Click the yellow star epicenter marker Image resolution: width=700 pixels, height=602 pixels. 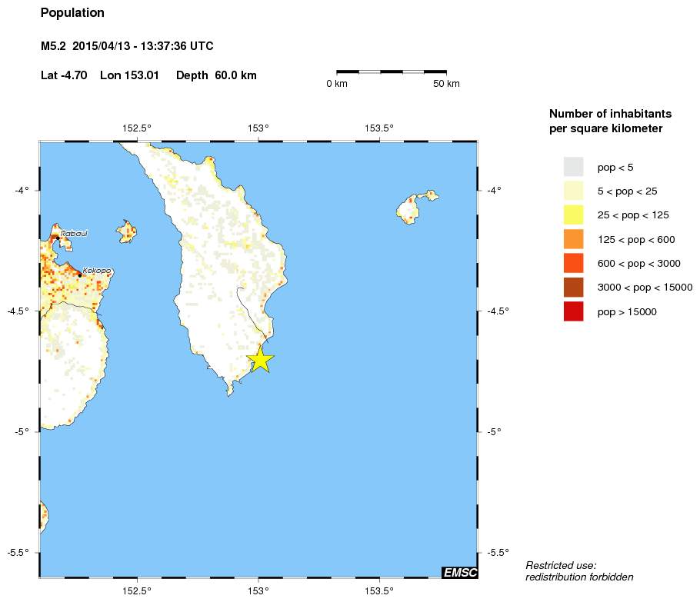(x=261, y=359)
